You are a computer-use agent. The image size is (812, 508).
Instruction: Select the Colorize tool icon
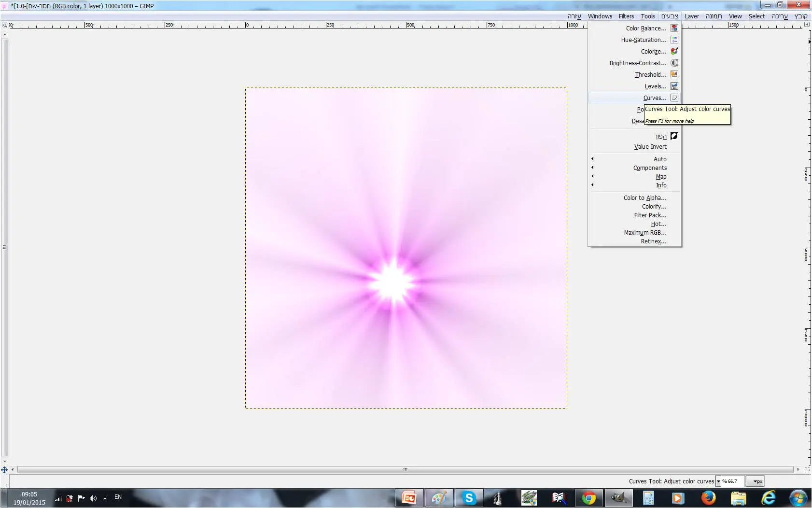click(x=674, y=51)
